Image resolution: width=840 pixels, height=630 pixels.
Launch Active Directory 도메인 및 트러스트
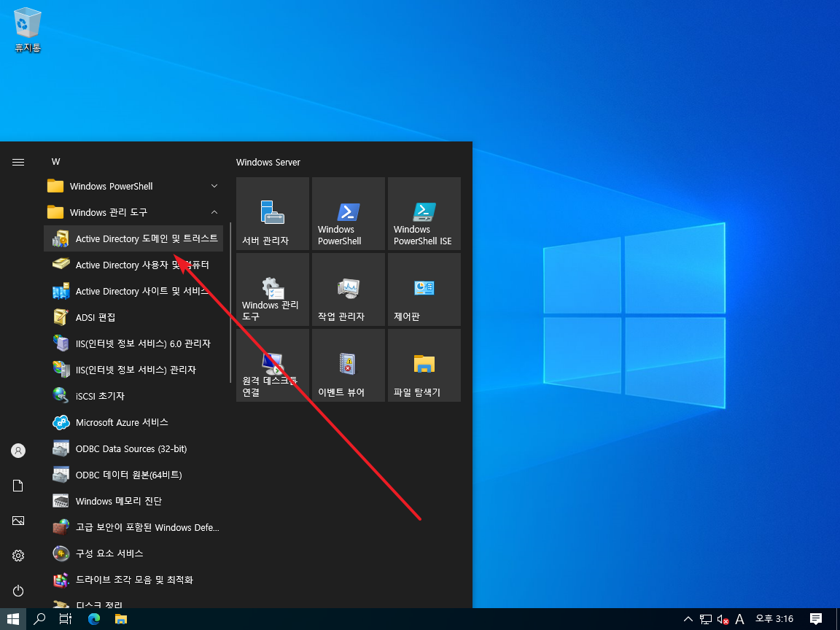[133, 239]
